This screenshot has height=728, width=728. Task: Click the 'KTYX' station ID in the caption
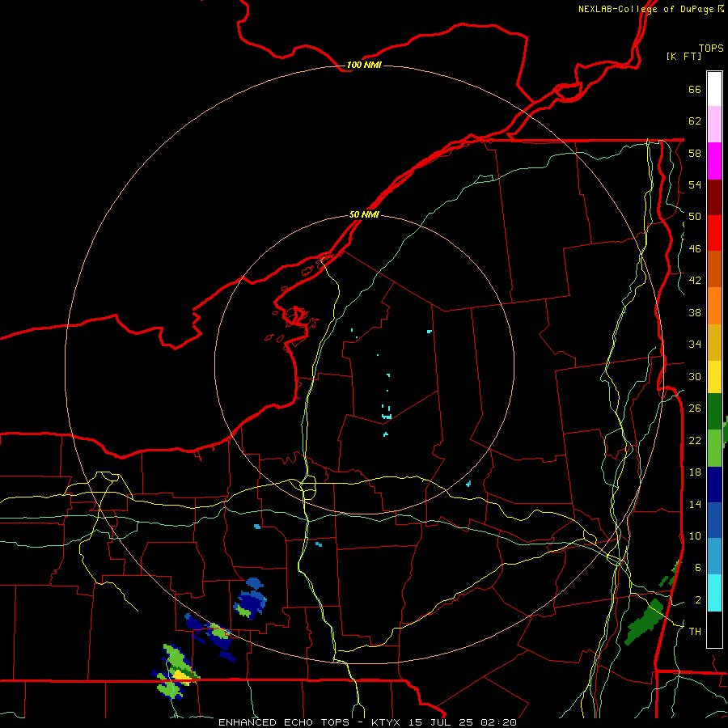(x=385, y=722)
